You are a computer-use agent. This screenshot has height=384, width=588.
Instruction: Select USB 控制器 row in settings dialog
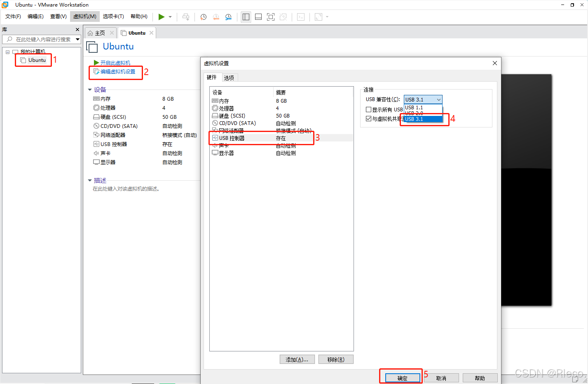(x=281, y=138)
